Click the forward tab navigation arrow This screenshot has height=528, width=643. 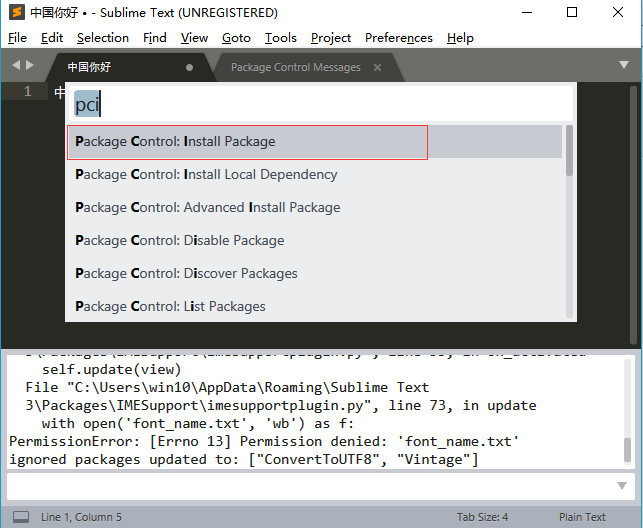pyautogui.click(x=30, y=65)
